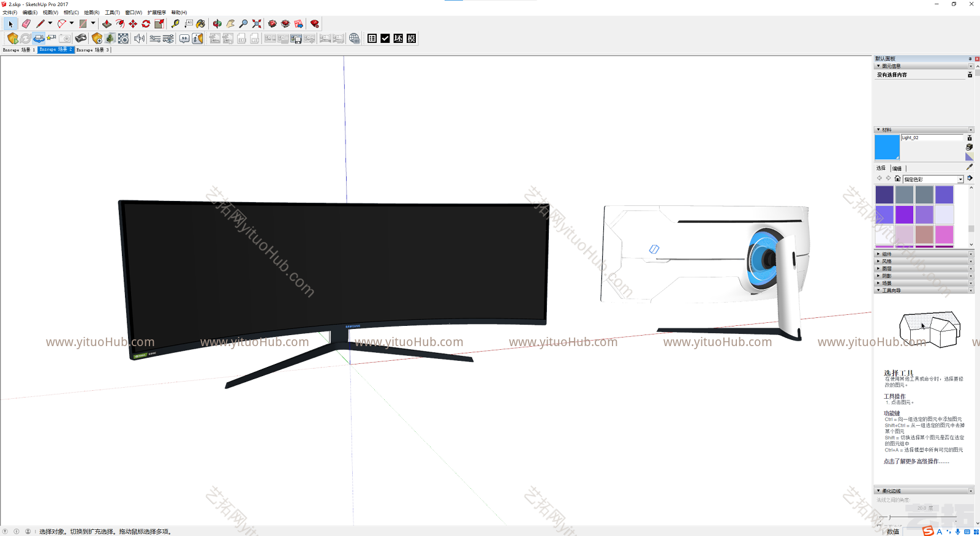Open Line tool dropdown arrow

point(50,24)
